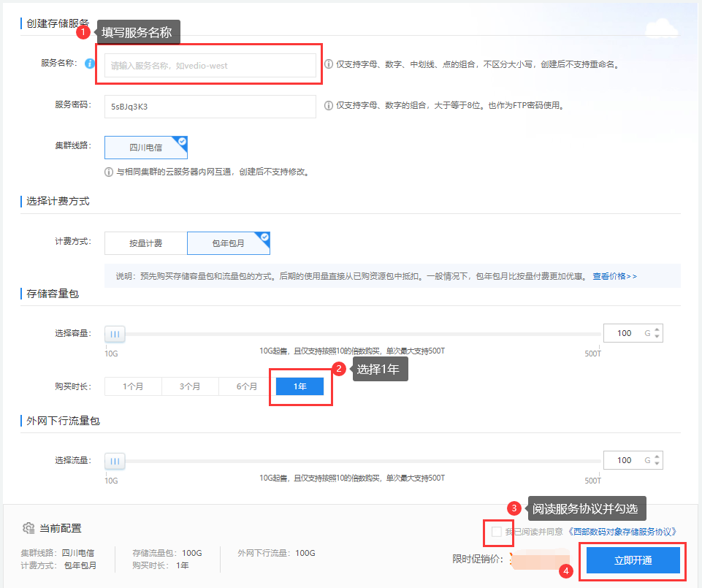Select 3个月 purchase duration
Viewport: 702px width, 588px height.
(x=190, y=386)
